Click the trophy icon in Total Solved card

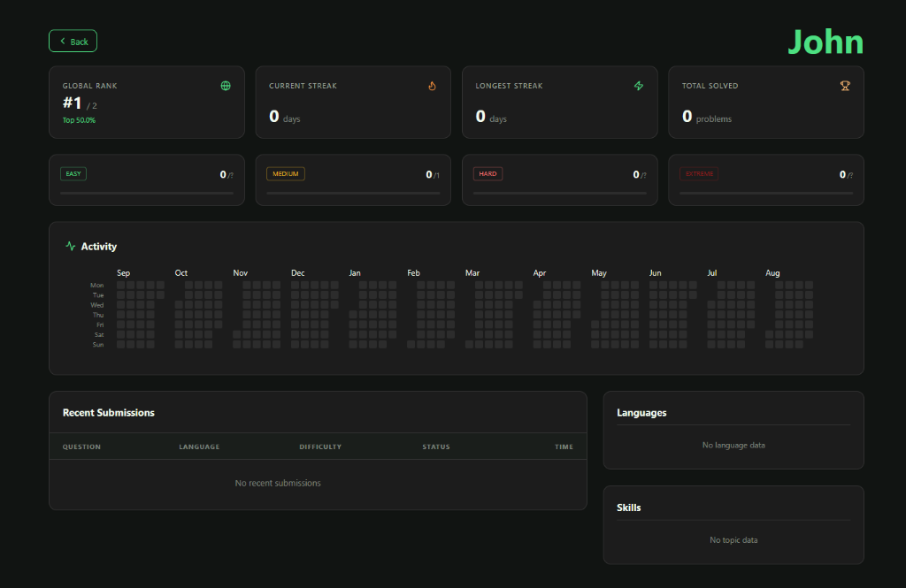pos(845,86)
